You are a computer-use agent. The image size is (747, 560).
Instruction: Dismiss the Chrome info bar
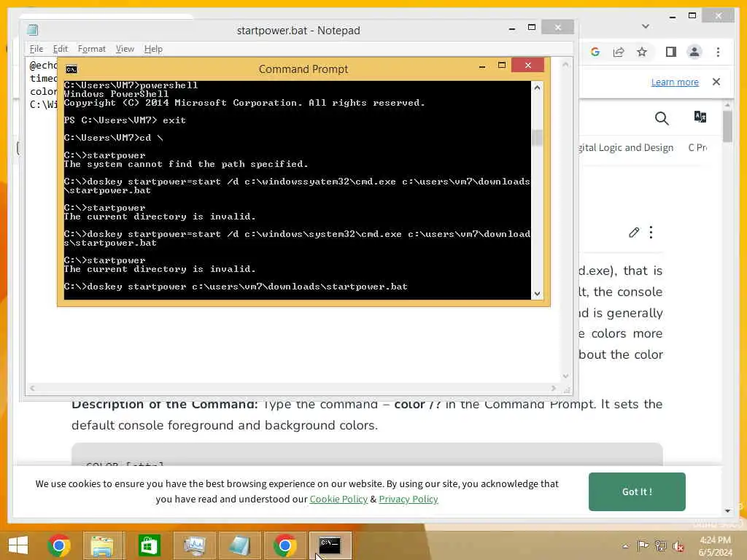[x=716, y=82]
